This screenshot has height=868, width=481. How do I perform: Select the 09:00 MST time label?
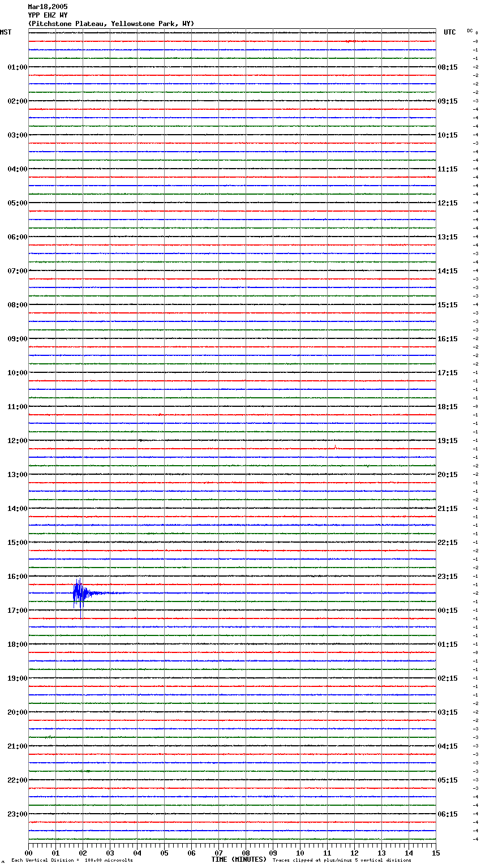point(18,339)
